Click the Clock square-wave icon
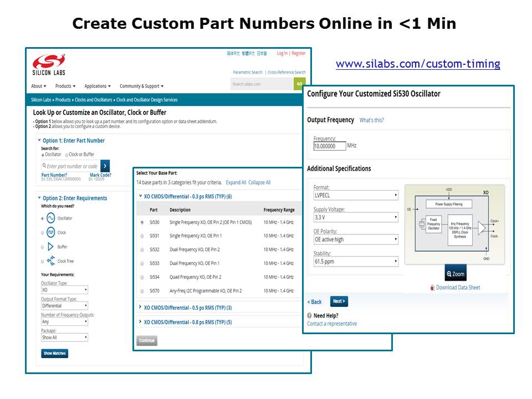This screenshot has width=532, height=399. (50, 233)
